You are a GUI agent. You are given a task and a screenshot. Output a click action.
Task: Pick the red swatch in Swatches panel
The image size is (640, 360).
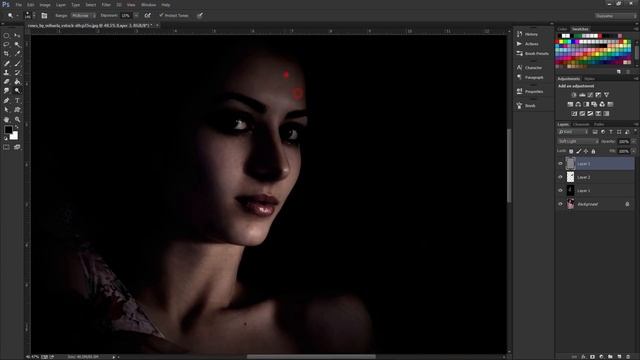(558, 42)
